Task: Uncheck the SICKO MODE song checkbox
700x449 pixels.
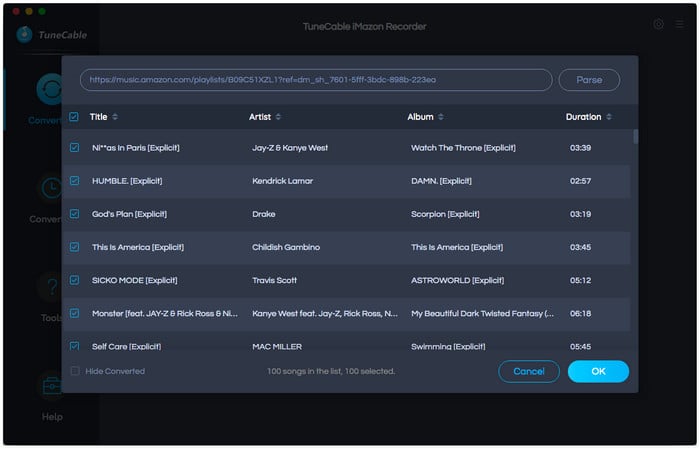Action: [75, 280]
